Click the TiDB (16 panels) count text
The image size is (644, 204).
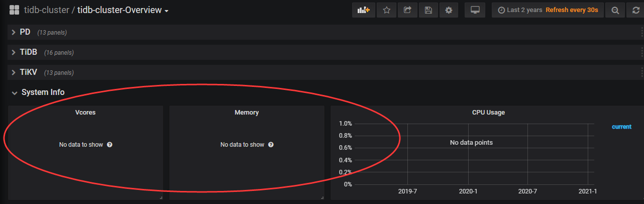pos(59,53)
